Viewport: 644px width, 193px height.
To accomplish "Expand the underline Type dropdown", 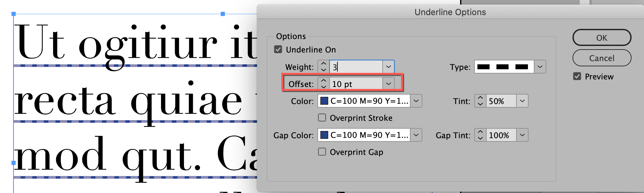I will (x=540, y=67).
